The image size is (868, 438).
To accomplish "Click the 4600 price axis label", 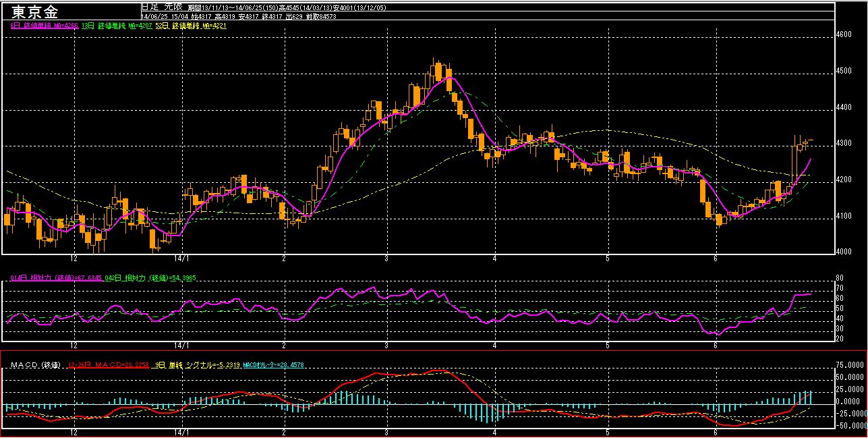I will 844,34.
